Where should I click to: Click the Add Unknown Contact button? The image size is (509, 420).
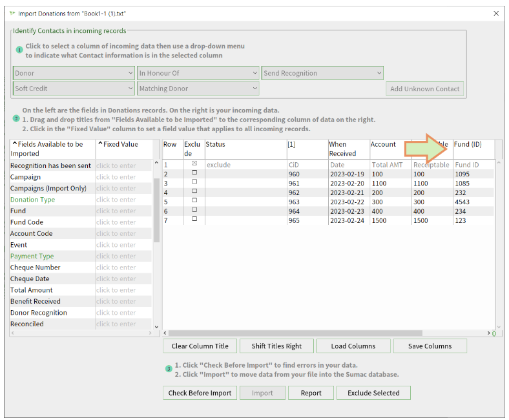[424, 89]
